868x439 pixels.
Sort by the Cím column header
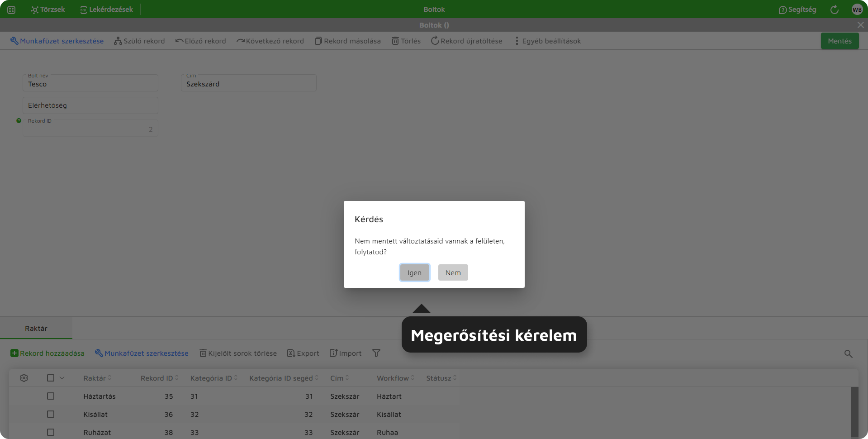(x=340, y=378)
